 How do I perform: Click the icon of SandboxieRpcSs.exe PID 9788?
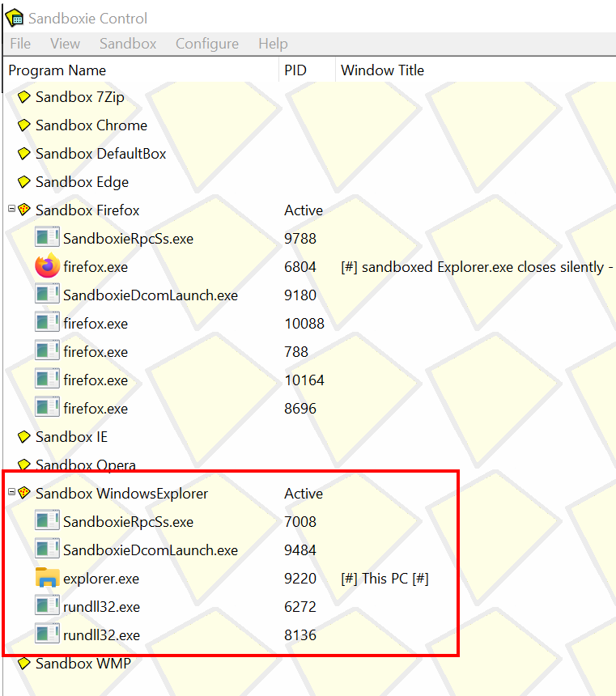47,237
